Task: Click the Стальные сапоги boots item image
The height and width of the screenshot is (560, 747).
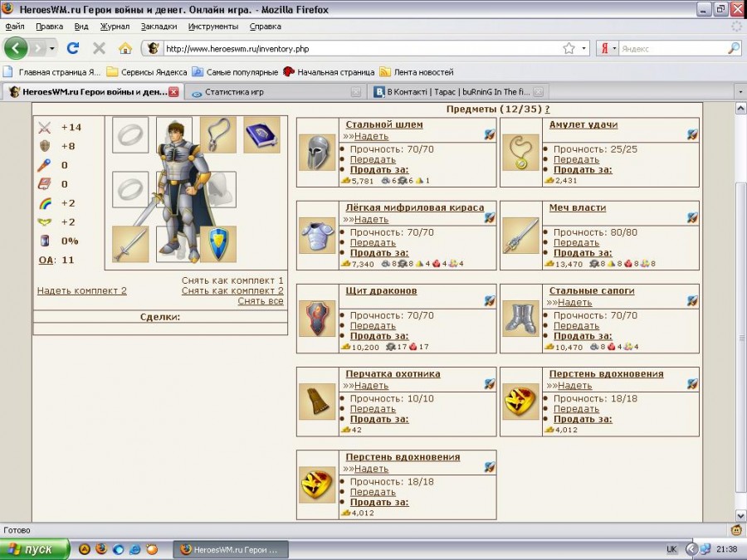Action: tap(520, 319)
